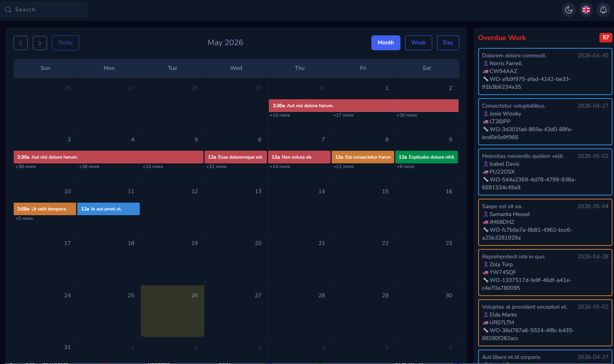Image resolution: width=614 pixels, height=364 pixels.
Task: Open 'Aut nisi dolore harum' event starting April 30
Action: [x=364, y=106]
